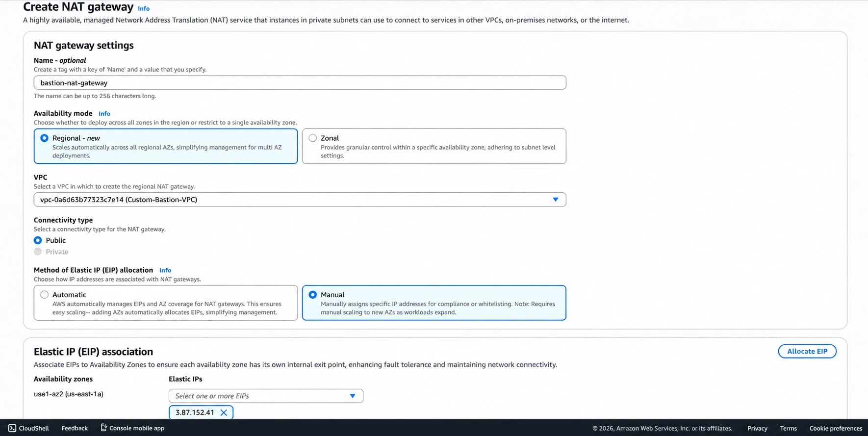Open Cookie preferences in footer
The image size is (868, 436).
pyautogui.click(x=836, y=428)
